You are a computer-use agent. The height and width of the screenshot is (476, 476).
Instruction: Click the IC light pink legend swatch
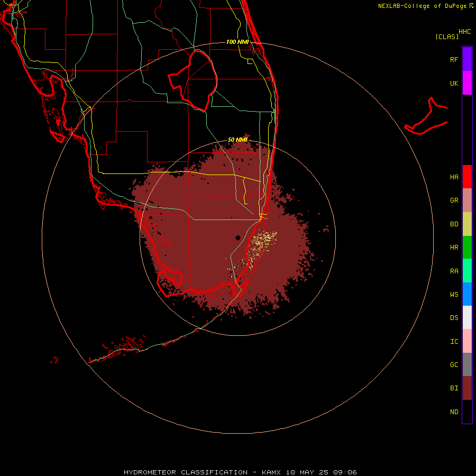(467, 341)
